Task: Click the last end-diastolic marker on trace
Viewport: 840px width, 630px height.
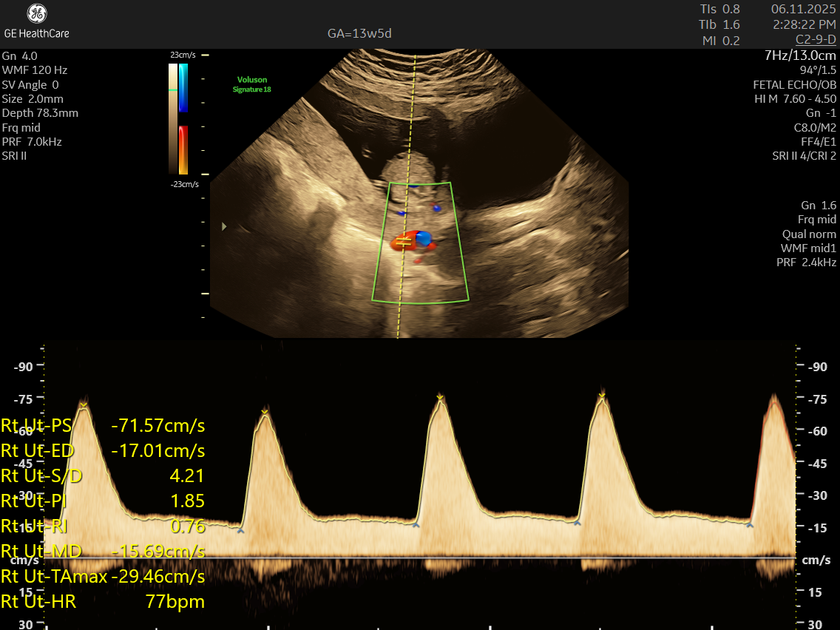Action: click(750, 525)
